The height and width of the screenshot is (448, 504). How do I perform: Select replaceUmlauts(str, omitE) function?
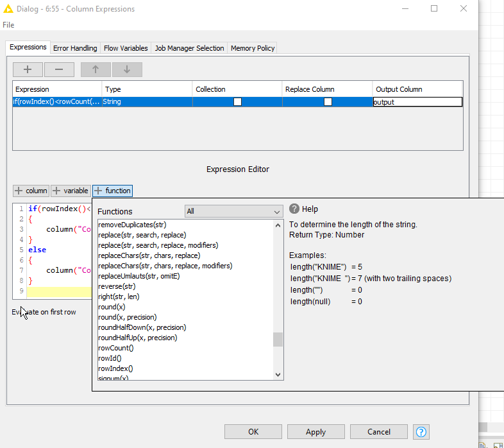185,276
